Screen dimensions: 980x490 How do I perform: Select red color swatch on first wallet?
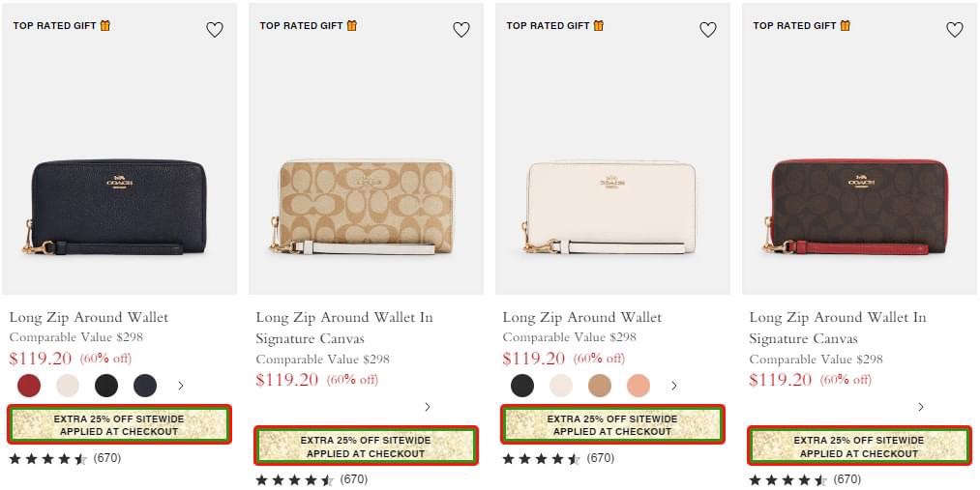point(29,386)
